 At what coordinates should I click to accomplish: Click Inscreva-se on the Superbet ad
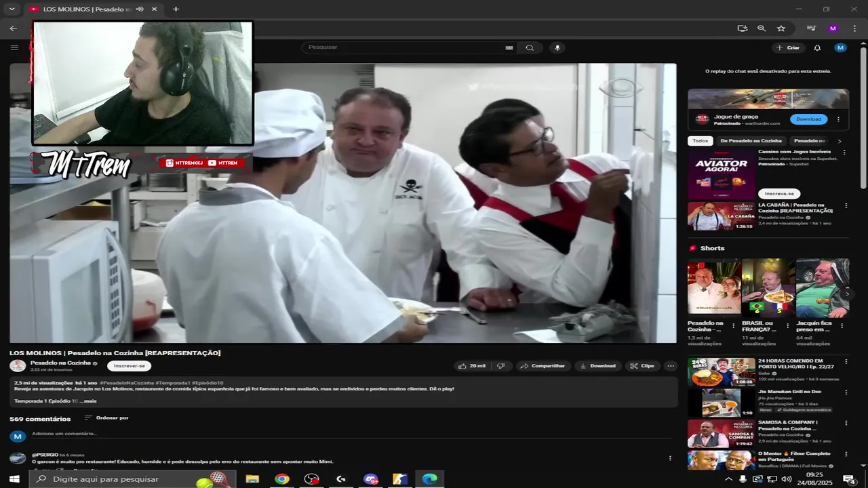click(779, 194)
